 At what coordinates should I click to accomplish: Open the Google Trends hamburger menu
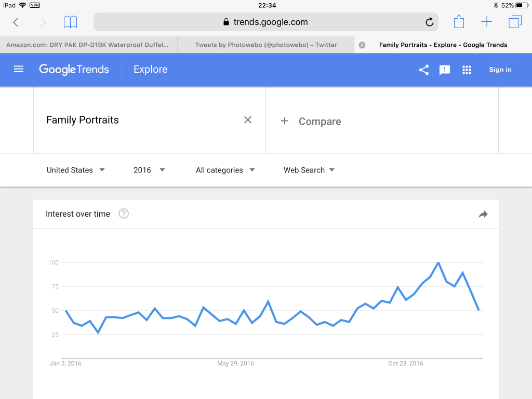point(19,69)
